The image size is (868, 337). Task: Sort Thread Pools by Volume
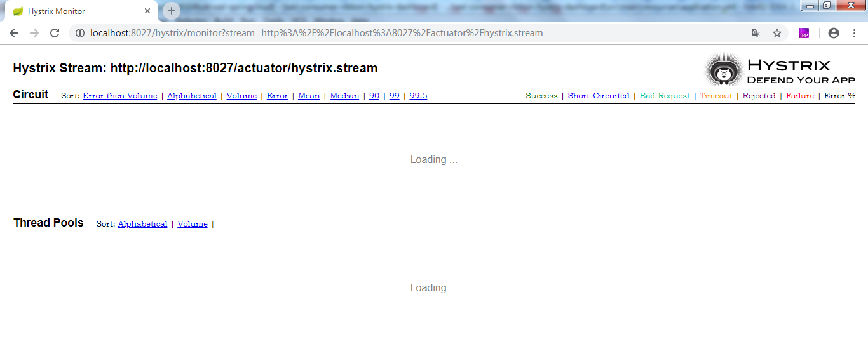click(193, 224)
